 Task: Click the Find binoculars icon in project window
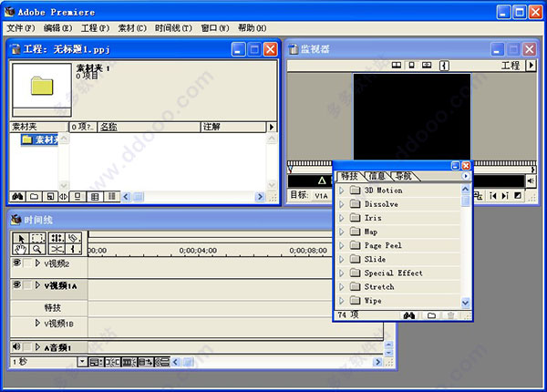18,197
